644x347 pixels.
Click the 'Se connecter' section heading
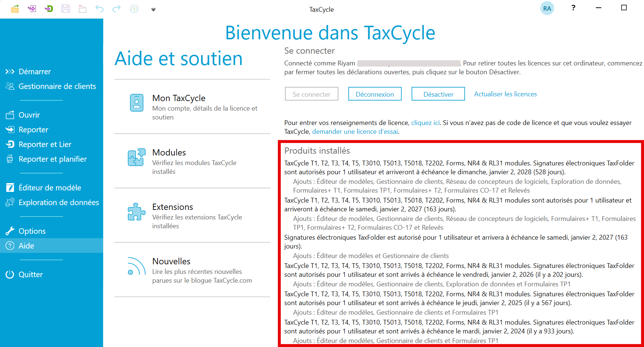pyautogui.click(x=309, y=51)
